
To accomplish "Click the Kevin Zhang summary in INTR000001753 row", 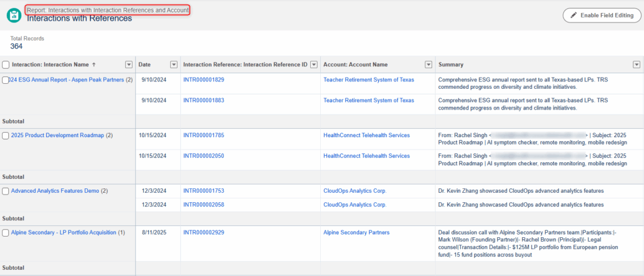I will click(521, 191).
